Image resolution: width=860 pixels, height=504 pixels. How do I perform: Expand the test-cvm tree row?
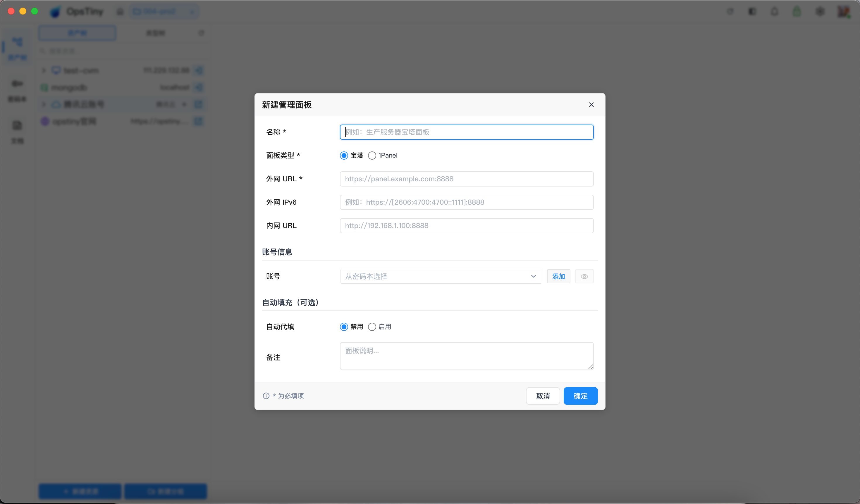[44, 70]
